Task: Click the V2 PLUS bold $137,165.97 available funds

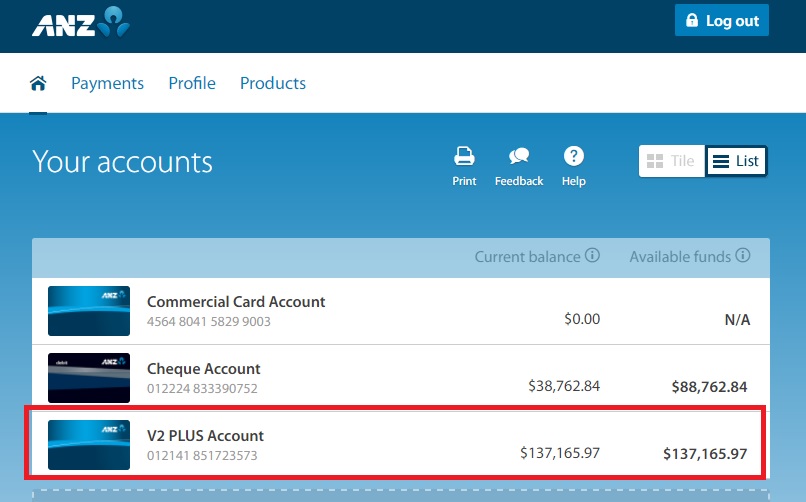Action: pyautogui.click(x=705, y=454)
